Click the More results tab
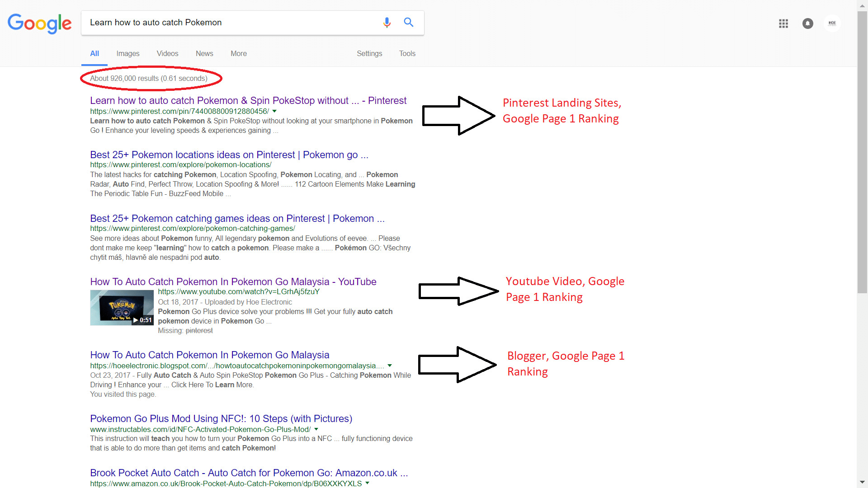868x488 pixels. tap(237, 53)
